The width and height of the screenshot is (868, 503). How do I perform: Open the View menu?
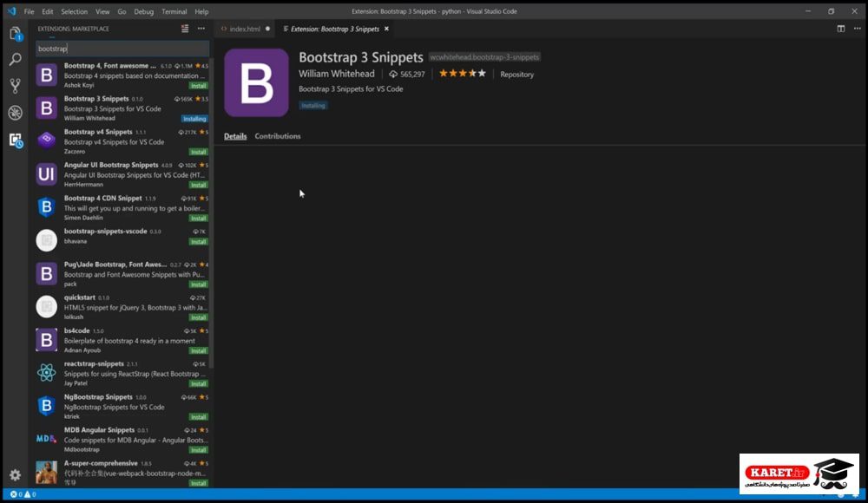point(102,11)
